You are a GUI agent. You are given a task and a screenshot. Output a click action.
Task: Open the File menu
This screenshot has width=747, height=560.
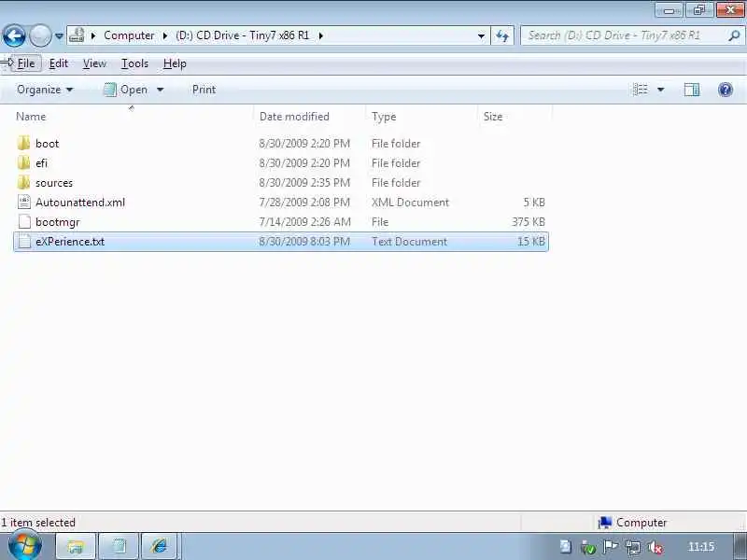pyautogui.click(x=26, y=63)
